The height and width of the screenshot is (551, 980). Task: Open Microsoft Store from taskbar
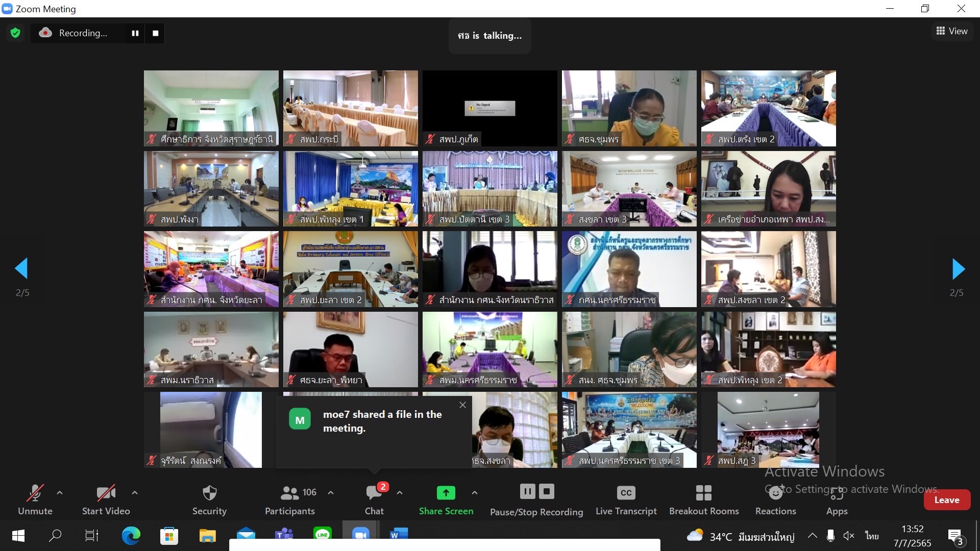click(169, 536)
